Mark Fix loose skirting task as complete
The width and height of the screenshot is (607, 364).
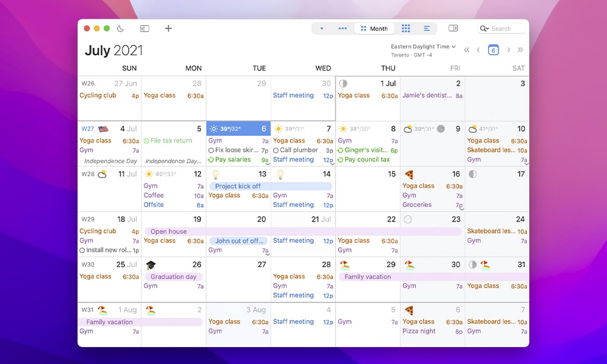(x=211, y=150)
